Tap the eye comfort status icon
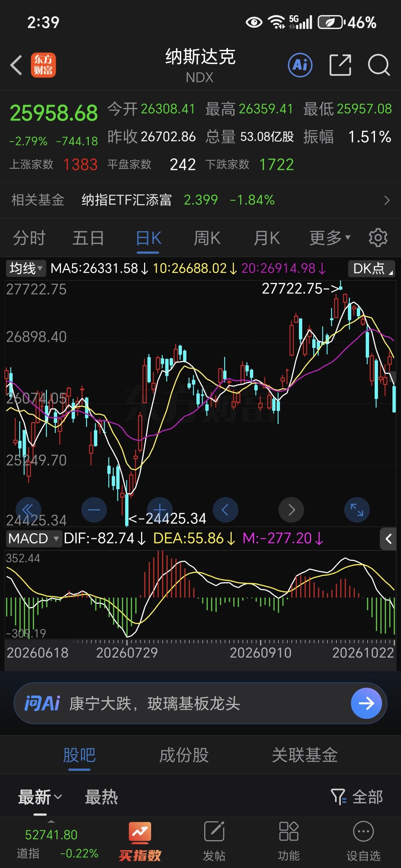This screenshot has height=868, width=401. pos(254,23)
